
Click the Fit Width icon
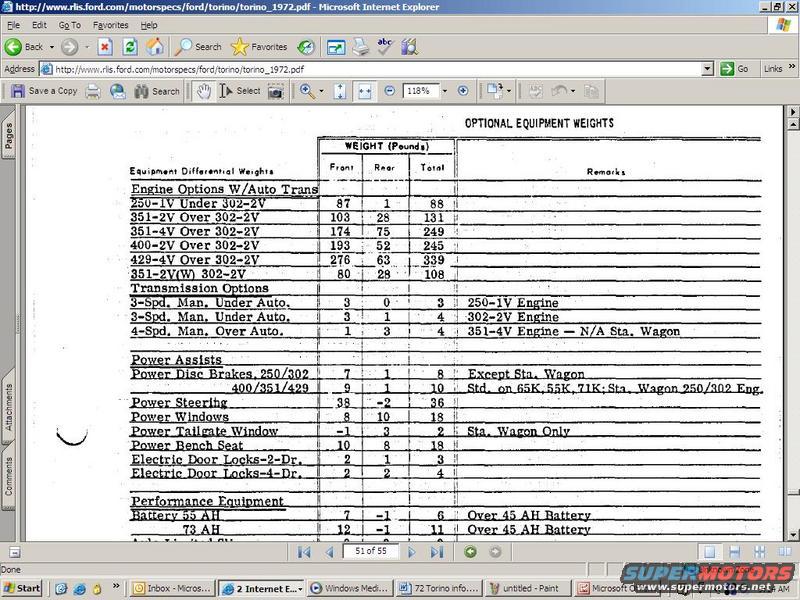365,91
